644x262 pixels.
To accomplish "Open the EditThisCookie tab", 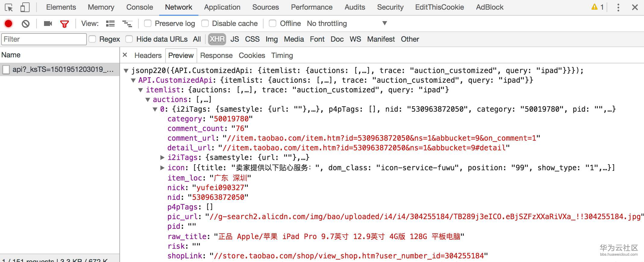I will 440,7.
